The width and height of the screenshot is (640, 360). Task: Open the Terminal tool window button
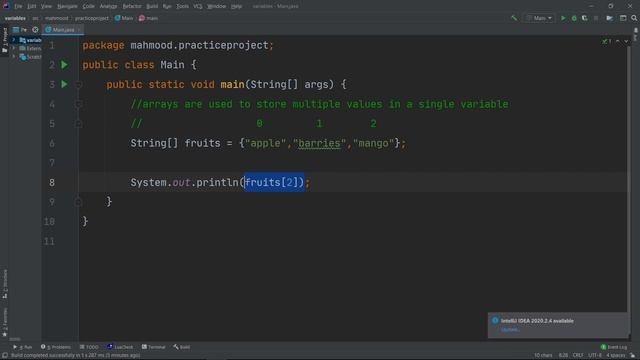click(x=153, y=347)
